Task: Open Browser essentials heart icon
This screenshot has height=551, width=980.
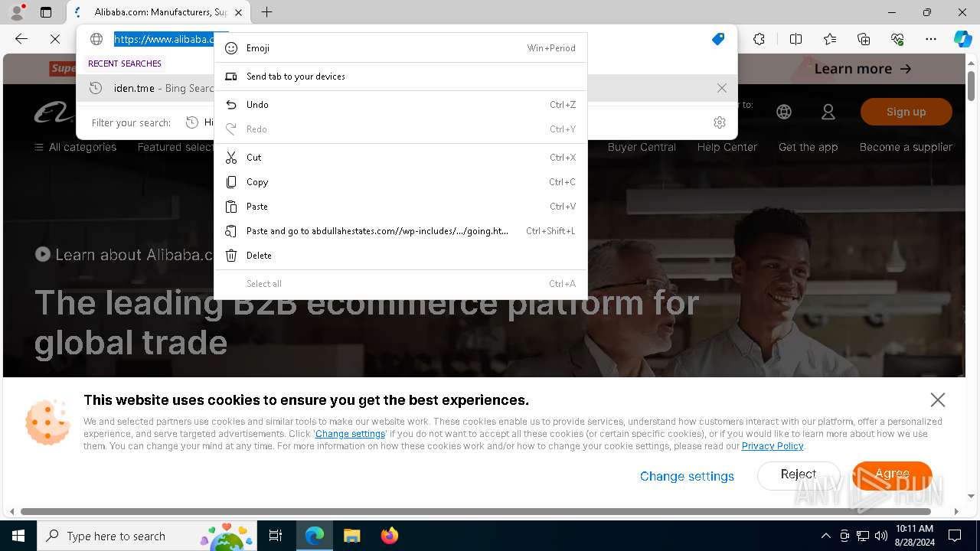Action: tap(897, 39)
